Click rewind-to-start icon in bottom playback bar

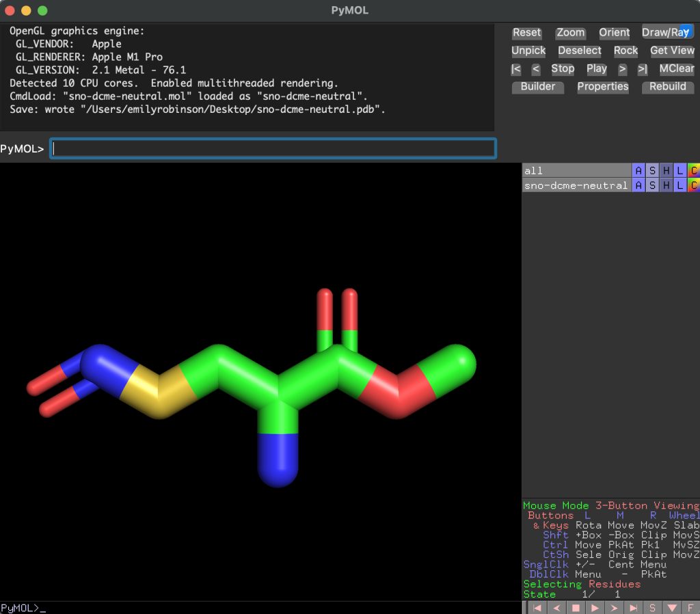pos(537,607)
